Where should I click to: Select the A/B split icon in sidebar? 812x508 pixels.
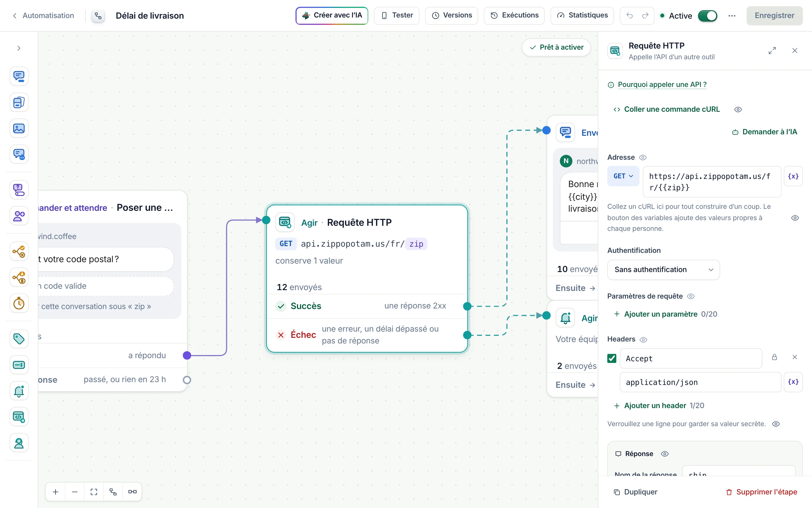(19, 277)
